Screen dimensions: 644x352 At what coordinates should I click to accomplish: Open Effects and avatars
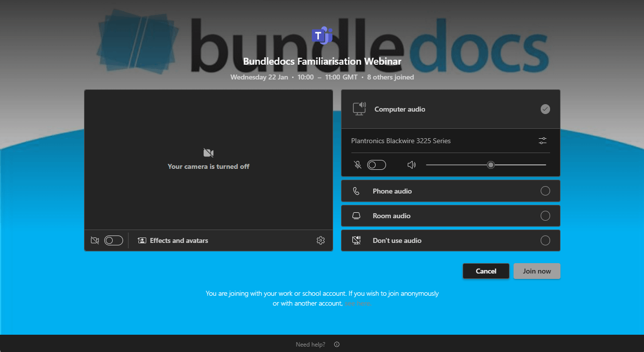click(173, 240)
